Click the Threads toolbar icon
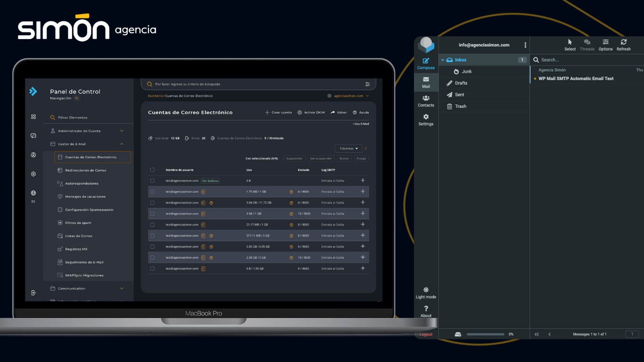Viewport: 644px width, 362px height. click(x=587, y=45)
